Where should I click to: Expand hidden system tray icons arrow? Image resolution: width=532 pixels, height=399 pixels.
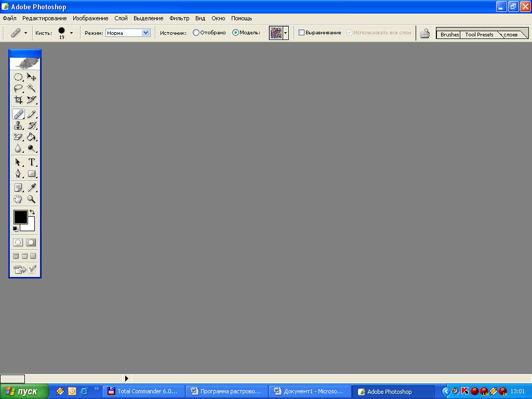coord(446,392)
